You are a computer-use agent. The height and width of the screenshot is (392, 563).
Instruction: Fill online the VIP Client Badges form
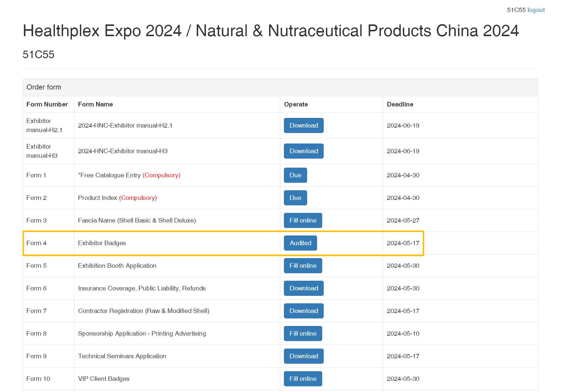pos(303,379)
